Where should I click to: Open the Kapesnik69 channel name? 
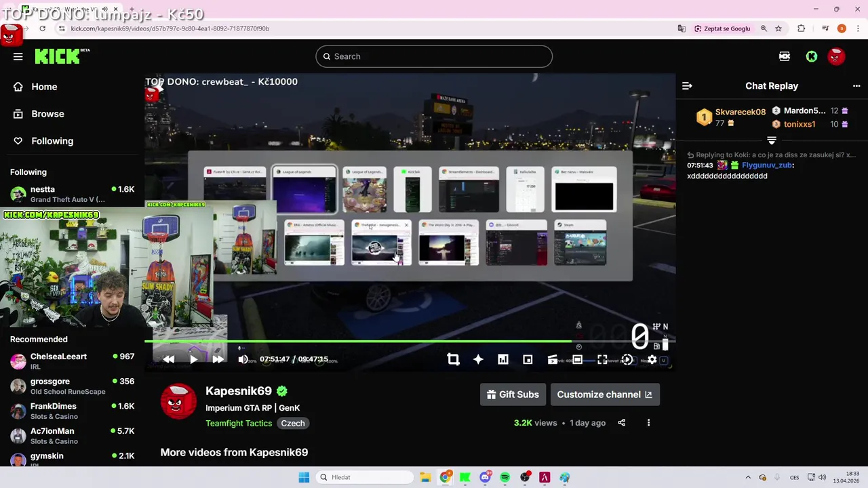pos(239,391)
